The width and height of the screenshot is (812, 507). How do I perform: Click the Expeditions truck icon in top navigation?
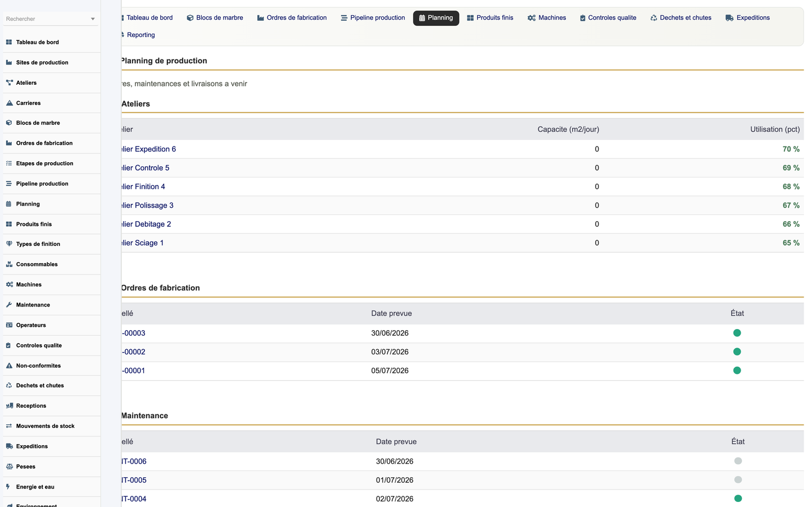coord(729,18)
